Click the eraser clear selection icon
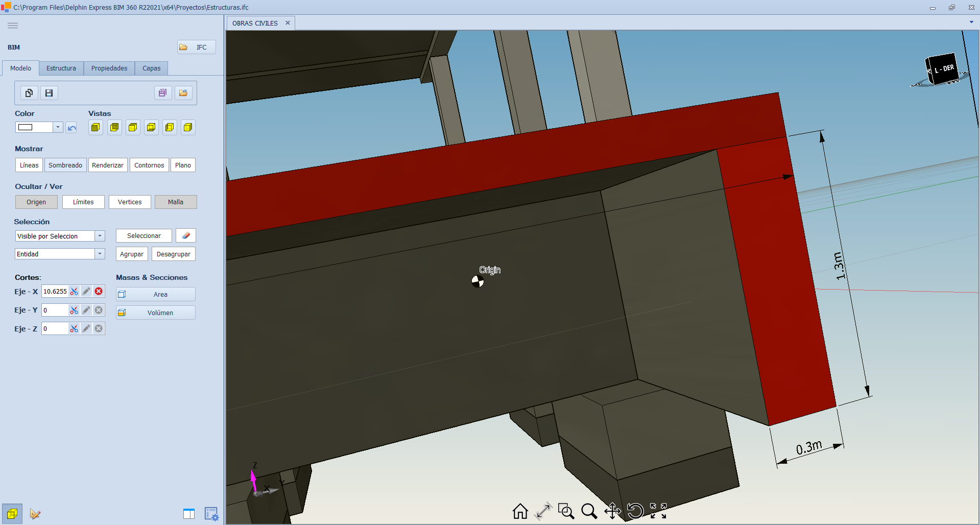The image size is (980, 525). [x=186, y=235]
